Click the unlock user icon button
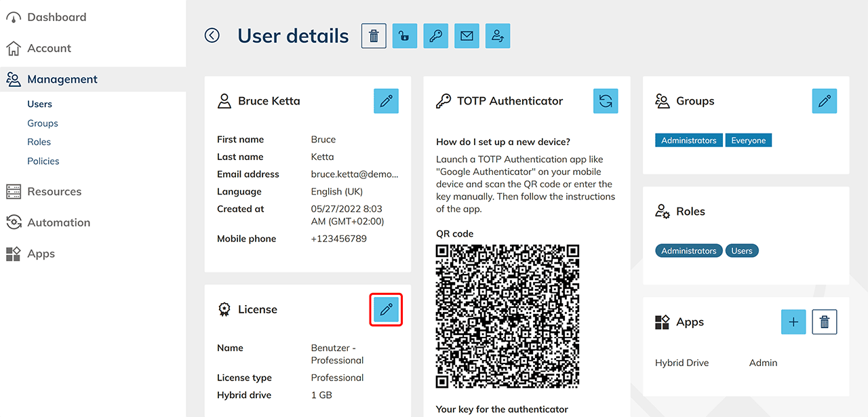The image size is (868, 417). pos(404,36)
